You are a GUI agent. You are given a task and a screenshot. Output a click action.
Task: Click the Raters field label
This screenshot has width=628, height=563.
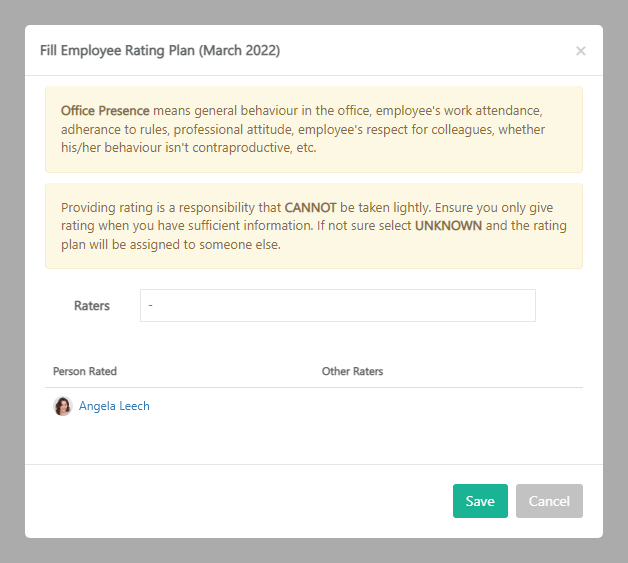tap(92, 306)
